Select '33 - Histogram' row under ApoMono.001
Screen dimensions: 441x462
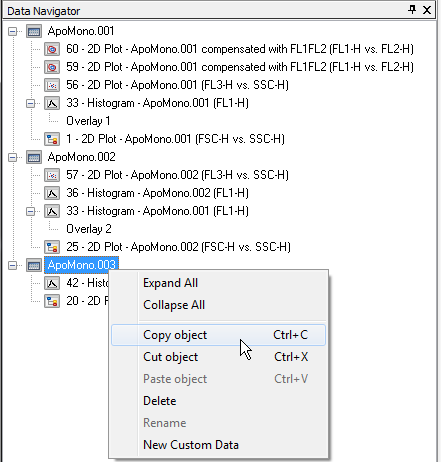pyautogui.click(x=157, y=103)
